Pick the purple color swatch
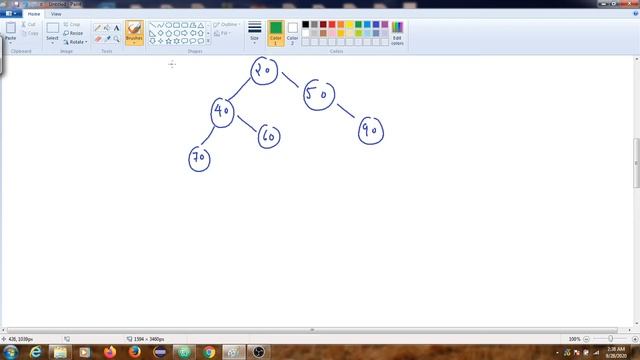640x360 pixels. [x=385, y=24]
